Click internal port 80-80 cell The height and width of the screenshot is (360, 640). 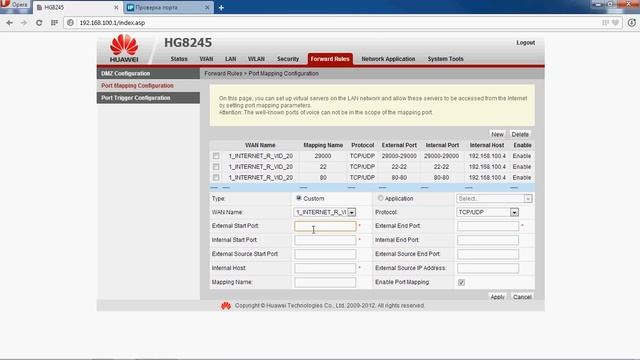point(441,178)
